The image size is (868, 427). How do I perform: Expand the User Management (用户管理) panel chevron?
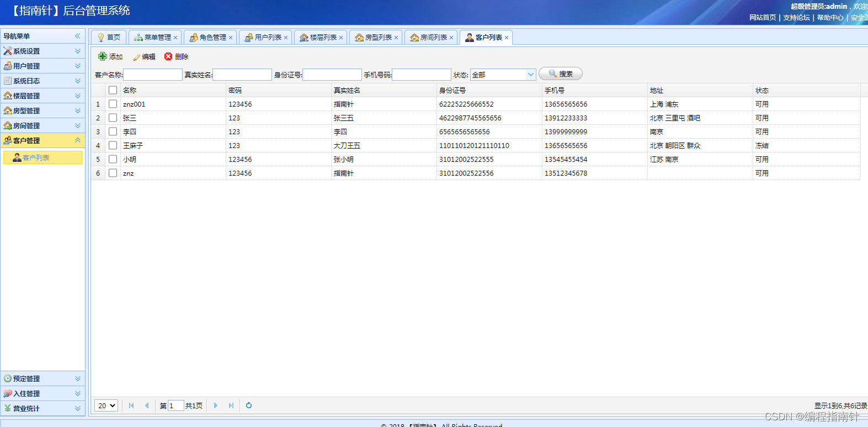78,66
